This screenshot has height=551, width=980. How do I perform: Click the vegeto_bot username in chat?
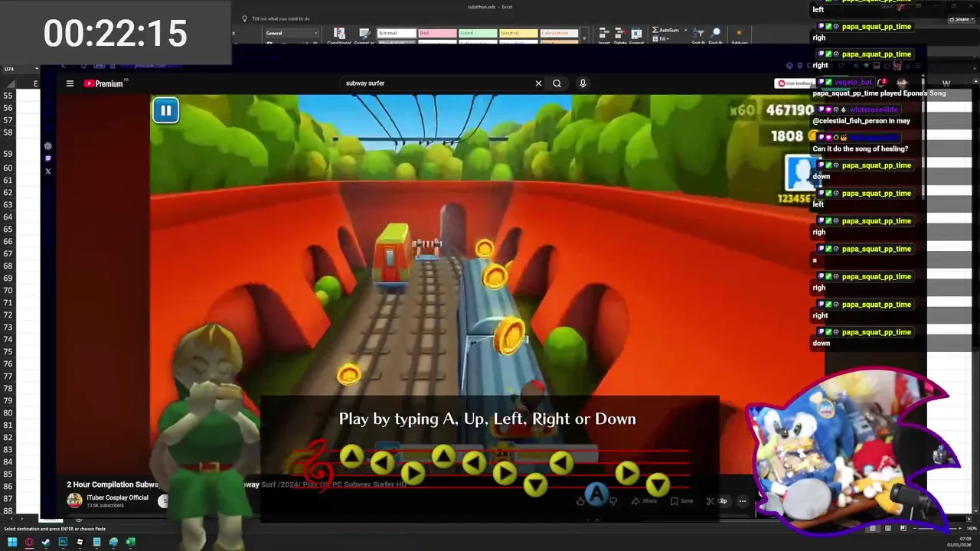854,82
